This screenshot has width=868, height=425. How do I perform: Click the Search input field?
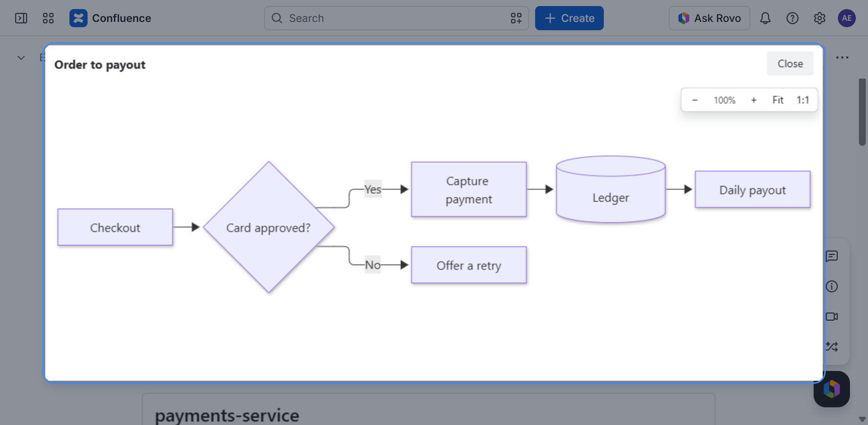(396, 18)
